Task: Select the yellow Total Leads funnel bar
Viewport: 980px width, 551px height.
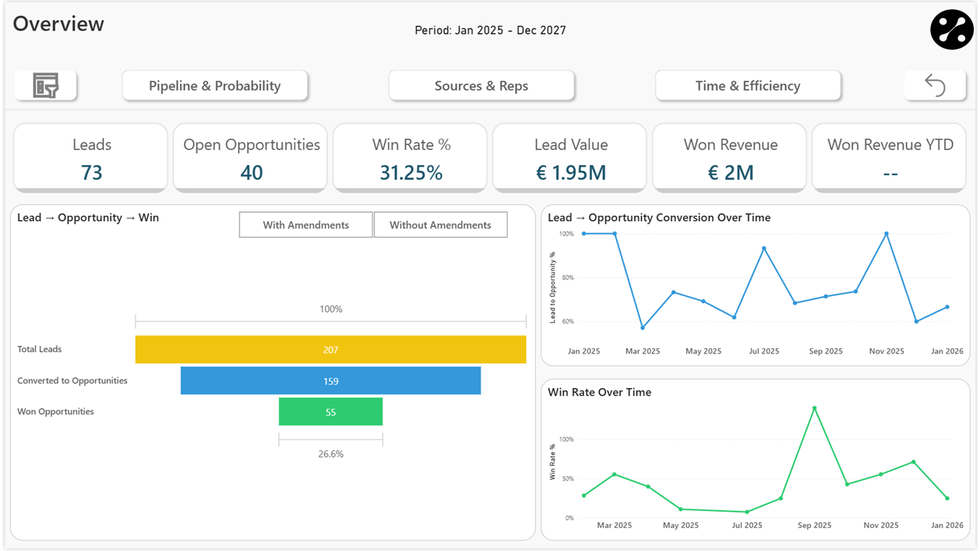Action: coord(331,349)
